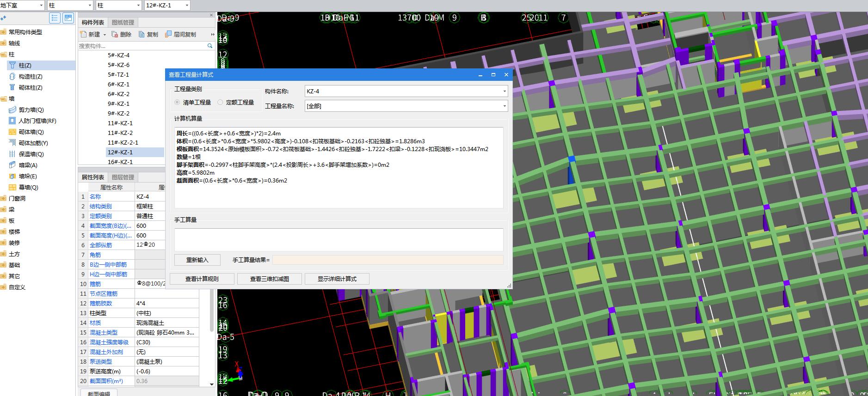Click 重新输入 button
The image size is (868, 396).
(x=197, y=260)
